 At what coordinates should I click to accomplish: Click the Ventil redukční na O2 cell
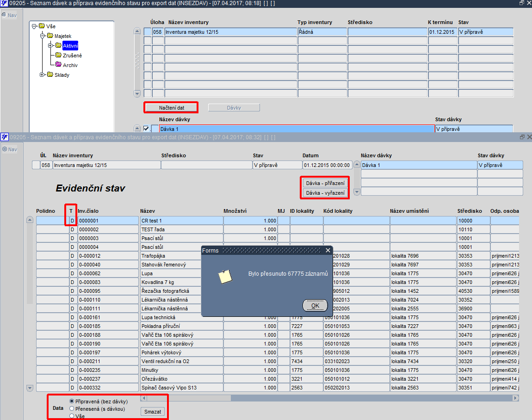(x=181, y=361)
